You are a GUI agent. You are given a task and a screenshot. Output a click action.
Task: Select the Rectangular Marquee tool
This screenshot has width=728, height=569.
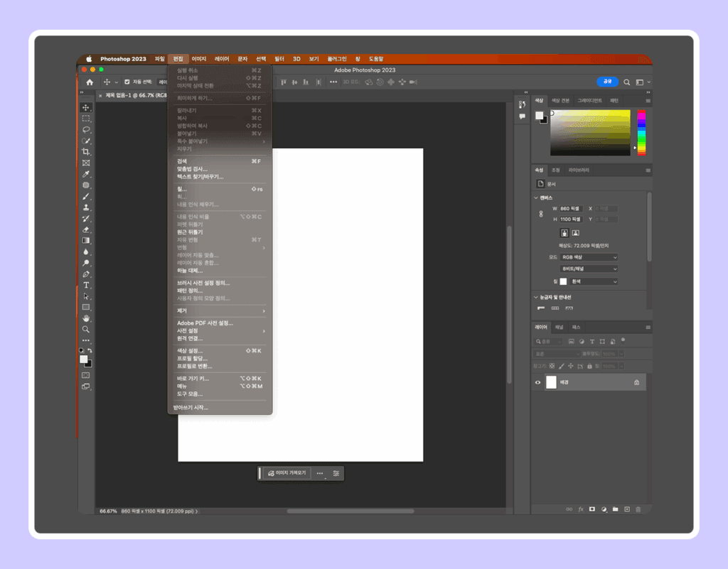click(x=86, y=119)
